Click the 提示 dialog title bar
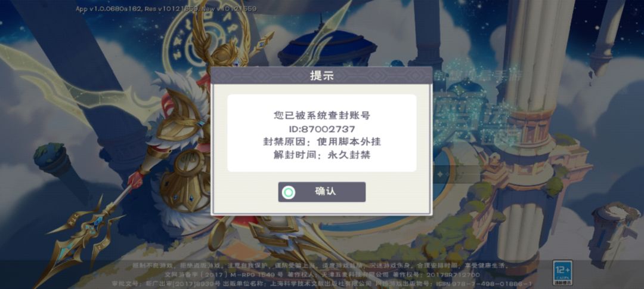This screenshot has width=644, height=289. [321, 76]
